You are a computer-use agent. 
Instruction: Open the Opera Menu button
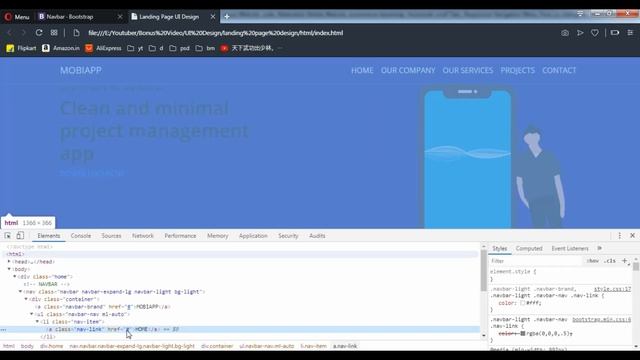(x=17, y=17)
